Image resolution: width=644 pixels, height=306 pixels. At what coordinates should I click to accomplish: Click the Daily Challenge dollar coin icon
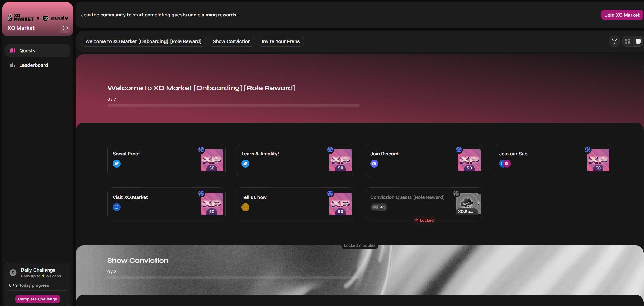13,273
